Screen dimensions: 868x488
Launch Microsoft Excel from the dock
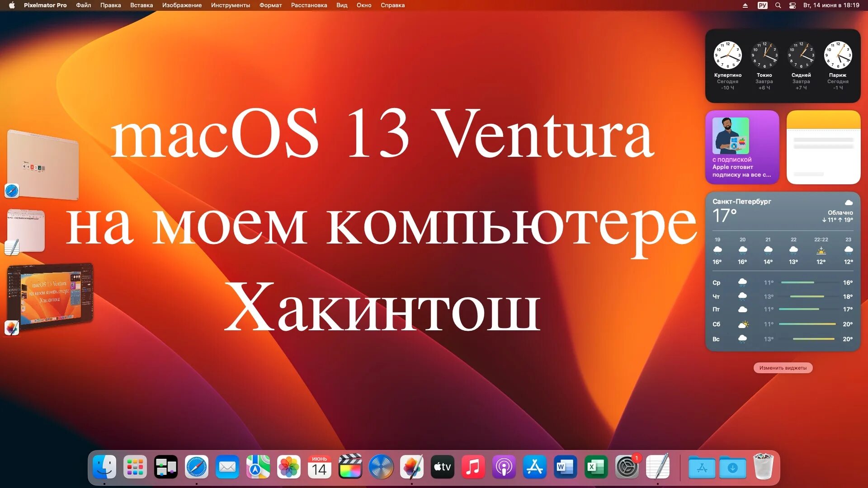(x=596, y=467)
